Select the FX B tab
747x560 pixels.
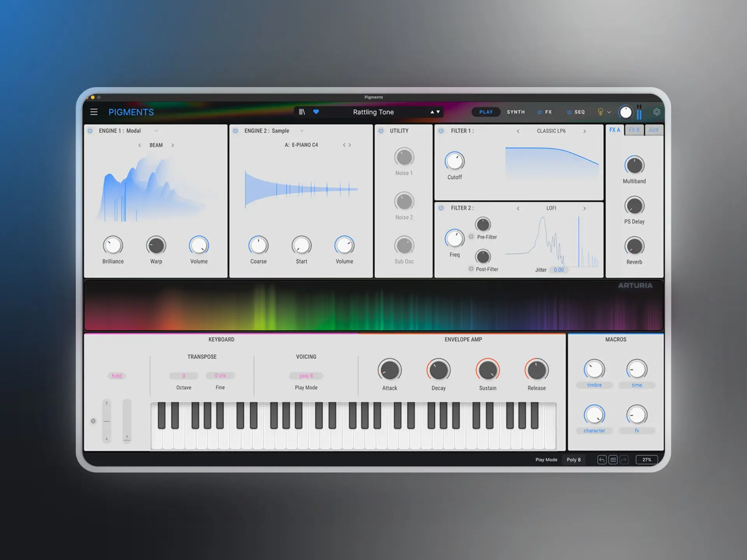coord(634,130)
